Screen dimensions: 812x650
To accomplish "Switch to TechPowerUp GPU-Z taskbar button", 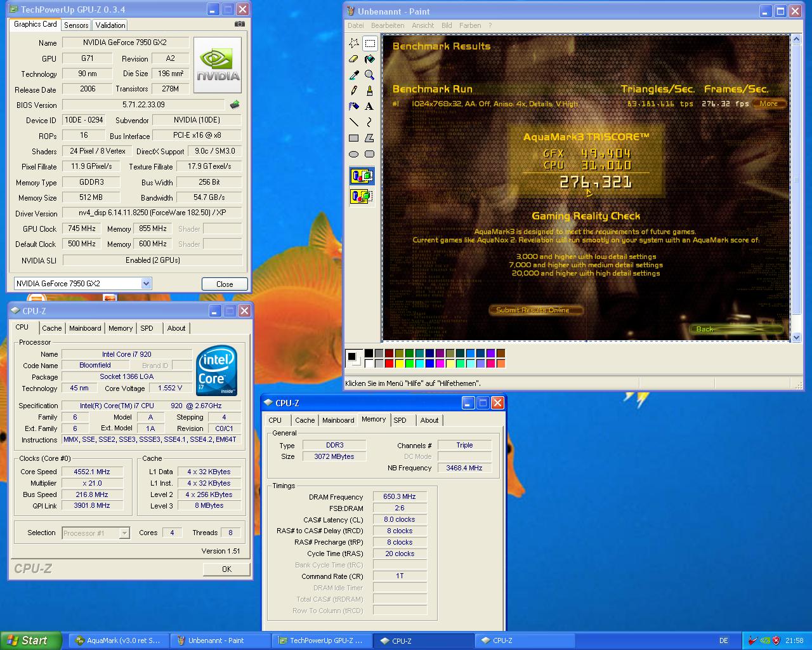I will [x=321, y=640].
